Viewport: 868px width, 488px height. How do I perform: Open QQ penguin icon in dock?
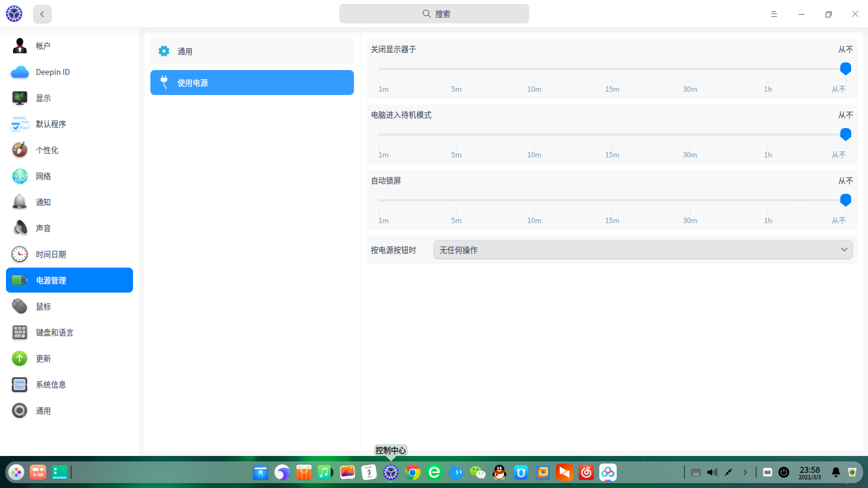point(499,472)
